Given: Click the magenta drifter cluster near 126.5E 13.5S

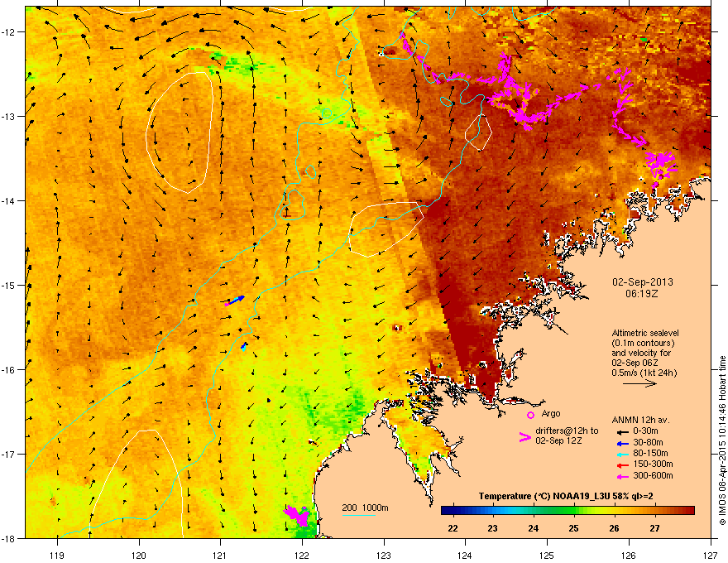Looking at the screenshot, I should (659, 165).
